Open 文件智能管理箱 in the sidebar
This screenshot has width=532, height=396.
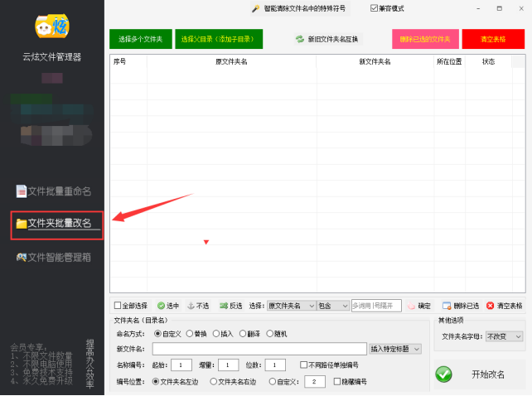click(54, 257)
